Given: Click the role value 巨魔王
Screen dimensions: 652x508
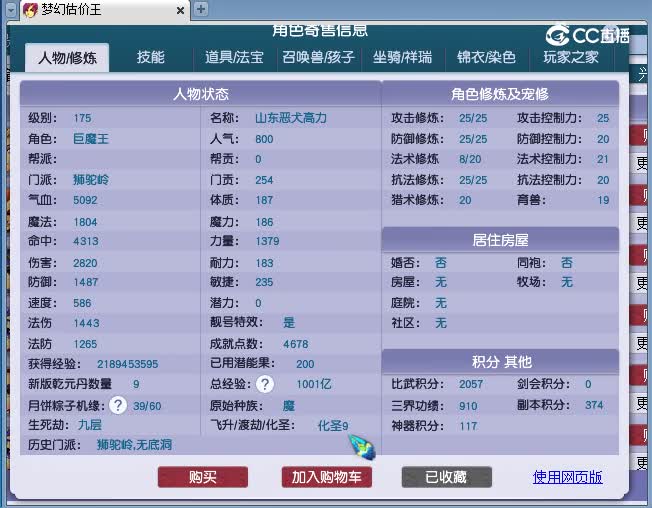Looking at the screenshot, I should pos(91,139).
